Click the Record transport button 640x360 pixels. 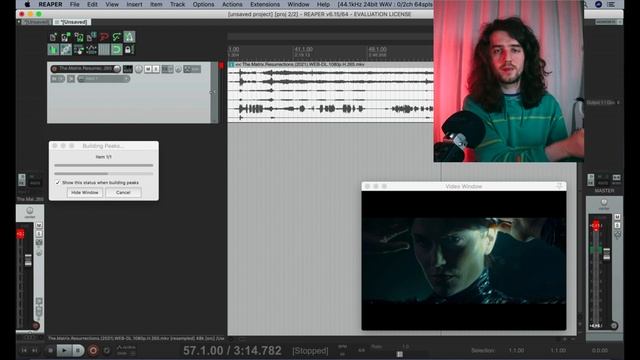[x=93, y=350]
